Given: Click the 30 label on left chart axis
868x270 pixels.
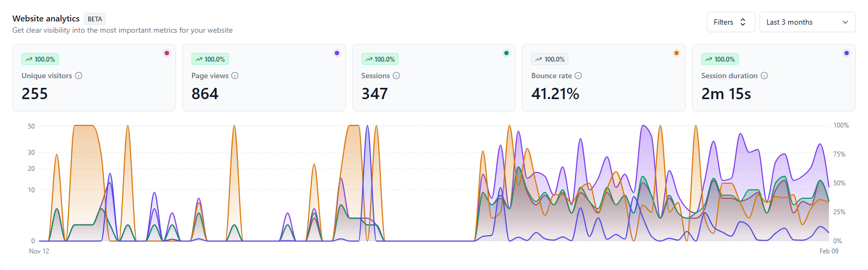Looking at the screenshot, I should click(32, 153).
